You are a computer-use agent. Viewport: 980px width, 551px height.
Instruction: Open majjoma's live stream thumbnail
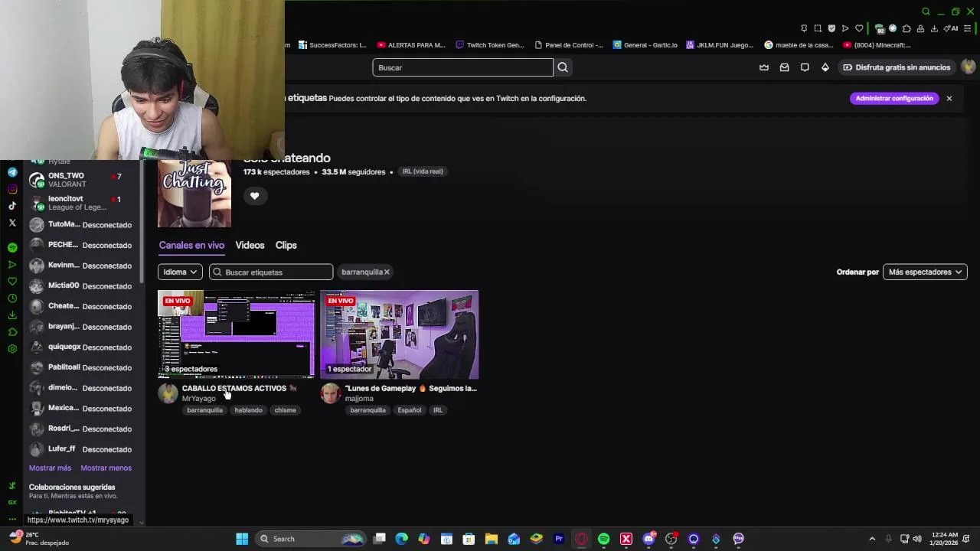pos(400,334)
